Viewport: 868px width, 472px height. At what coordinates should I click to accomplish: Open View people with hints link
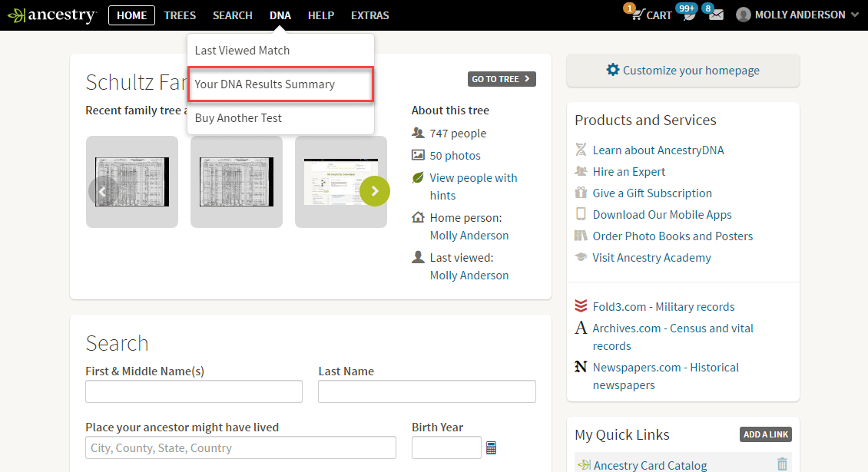tap(474, 186)
